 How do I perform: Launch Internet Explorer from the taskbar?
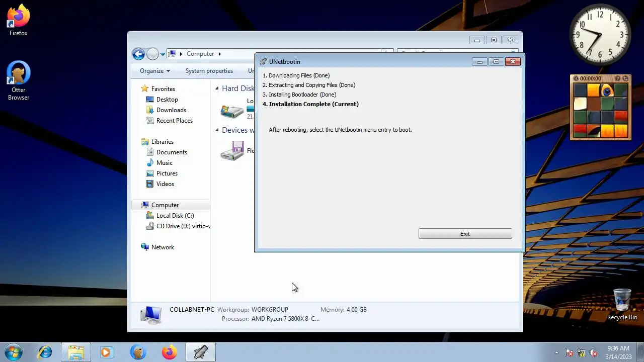pyautogui.click(x=45, y=352)
